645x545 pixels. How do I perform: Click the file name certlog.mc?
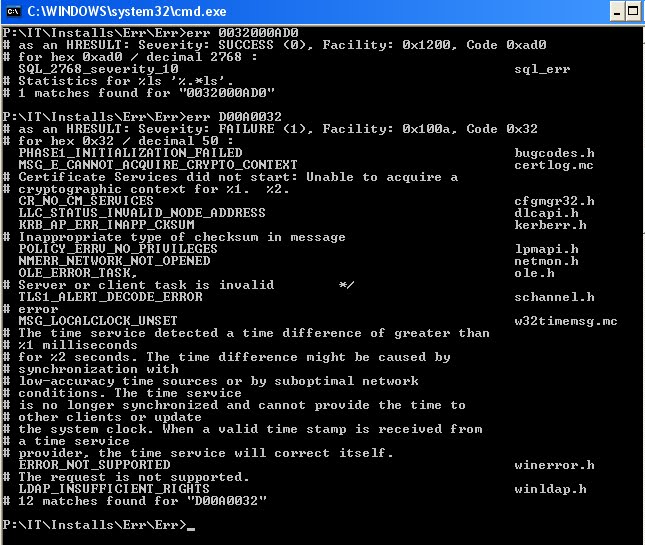[x=554, y=165]
